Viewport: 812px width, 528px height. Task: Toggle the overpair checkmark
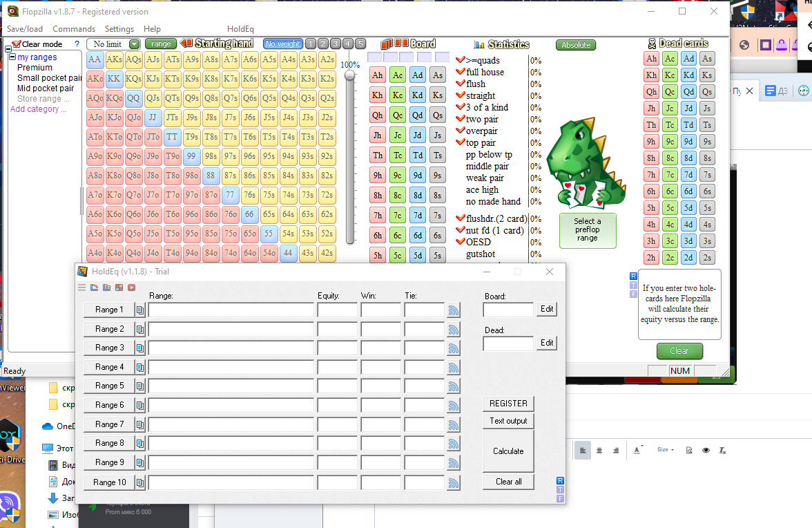click(461, 130)
